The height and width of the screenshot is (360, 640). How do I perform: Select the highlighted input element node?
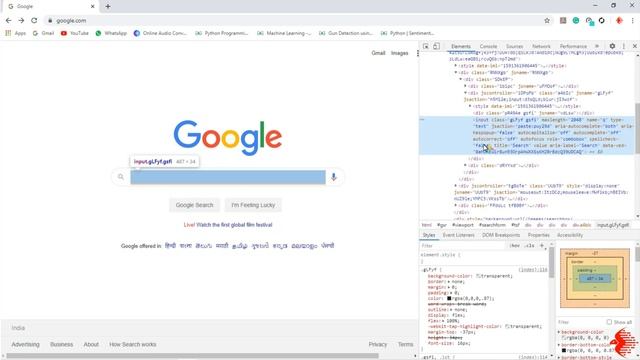[x=527, y=136]
